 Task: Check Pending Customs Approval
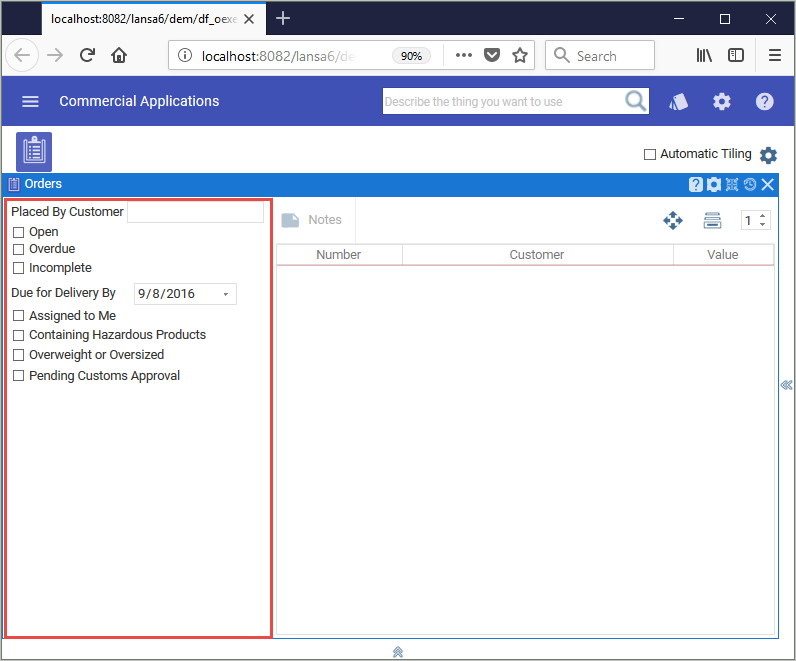pos(18,376)
